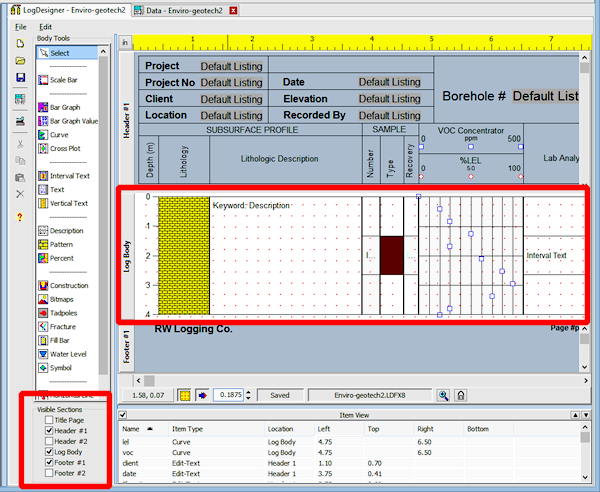The width and height of the screenshot is (600, 492).
Task: Click the Save floppy disk icon
Action: (20, 77)
